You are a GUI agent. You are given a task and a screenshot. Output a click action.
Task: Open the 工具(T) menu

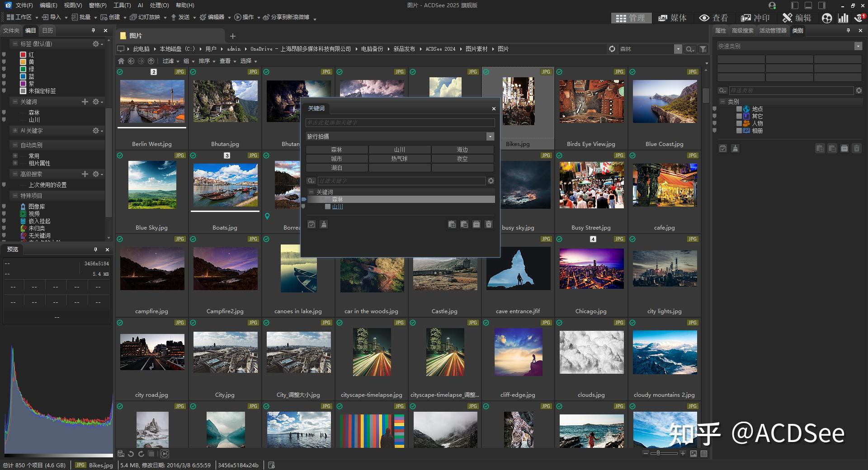(122, 5)
